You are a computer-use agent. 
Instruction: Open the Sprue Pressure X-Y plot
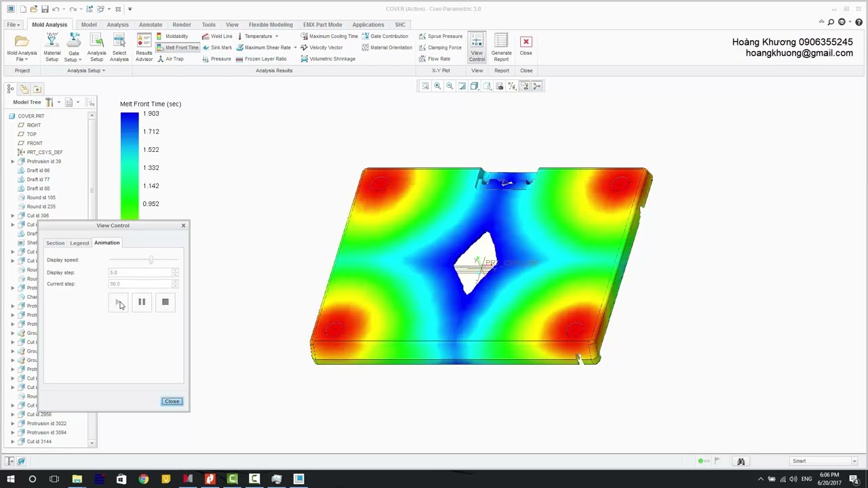point(441,36)
